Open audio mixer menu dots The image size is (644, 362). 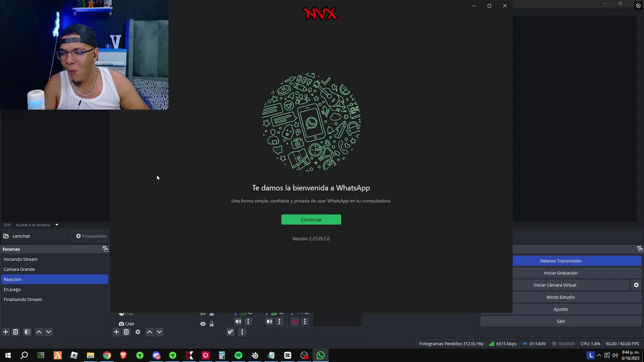point(242,332)
